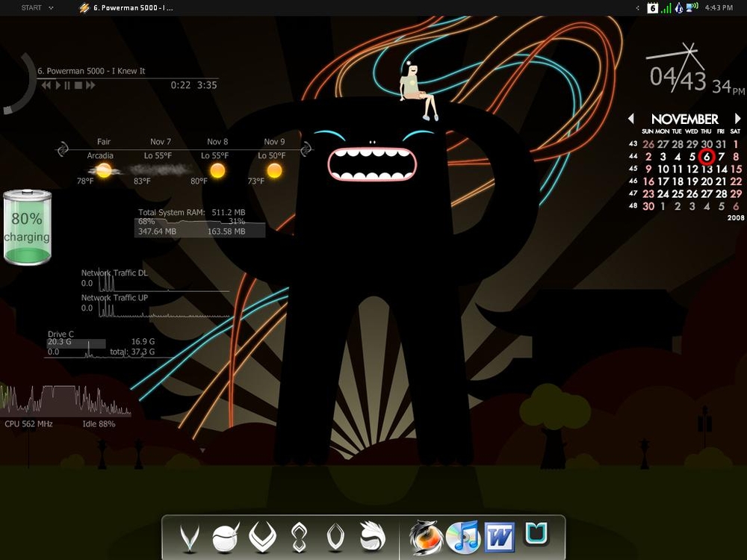Viewport: 747px width, 560px height.
Task: Open the network connection tray icon
Action: (x=692, y=7)
